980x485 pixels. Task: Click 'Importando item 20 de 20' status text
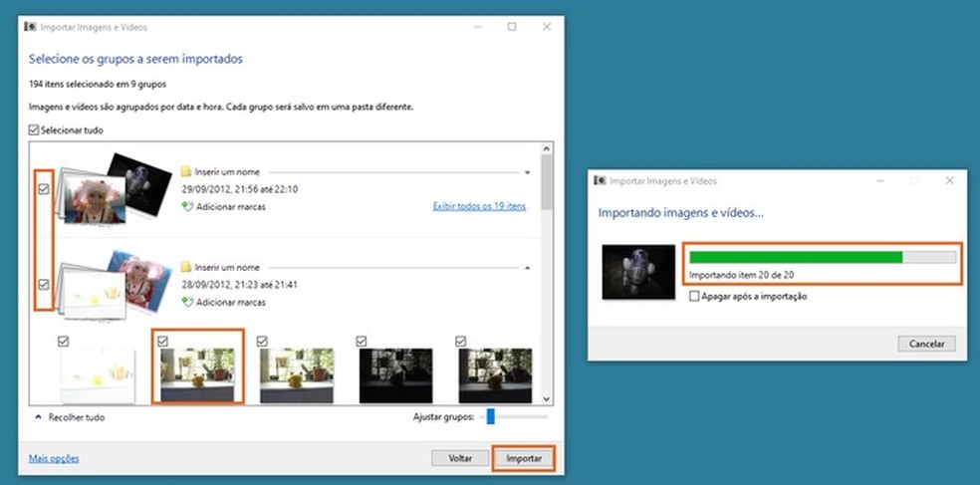[741, 275]
